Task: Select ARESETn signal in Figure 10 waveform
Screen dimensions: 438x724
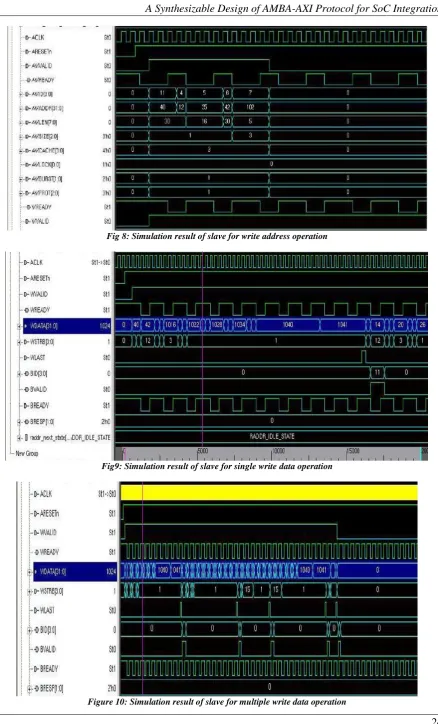Action: coord(49,513)
